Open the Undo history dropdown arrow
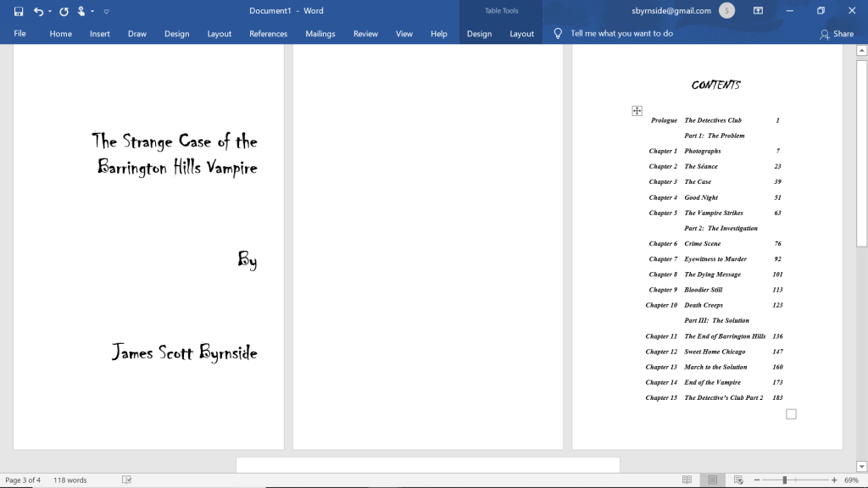The image size is (868, 488). pos(50,12)
